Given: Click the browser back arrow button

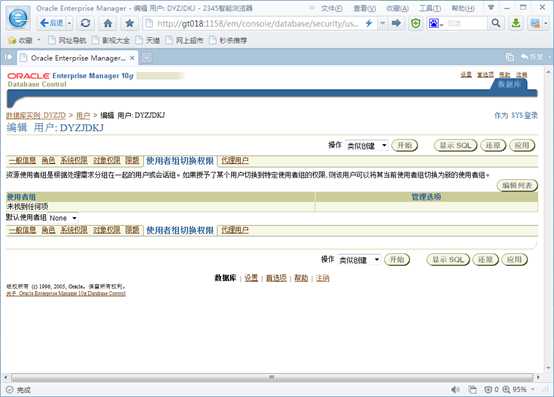Looking at the screenshot, I should (x=52, y=23).
